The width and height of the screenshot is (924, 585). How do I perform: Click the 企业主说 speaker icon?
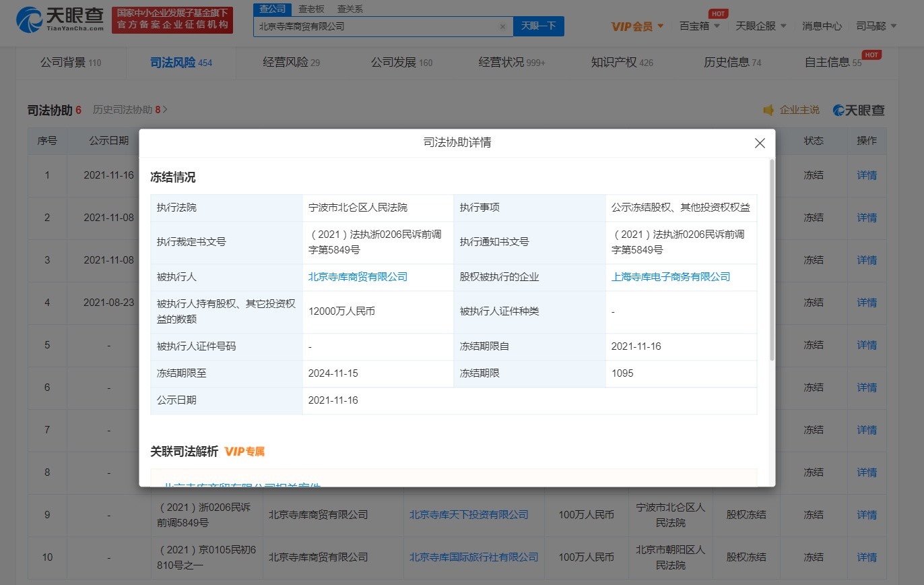[x=768, y=110]
